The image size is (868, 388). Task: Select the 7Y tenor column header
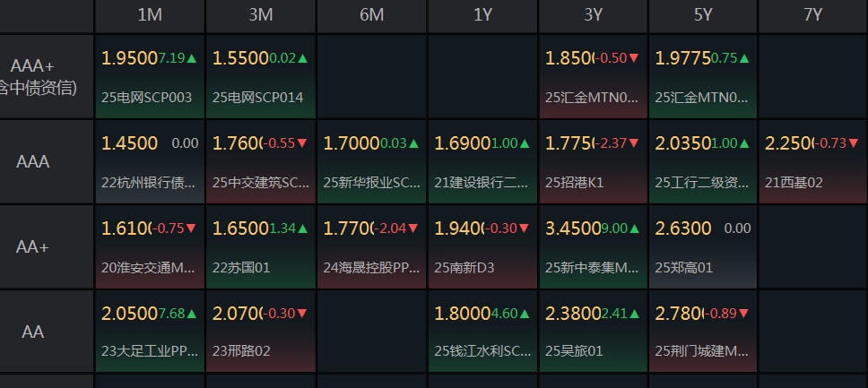(x=812, y=15)
